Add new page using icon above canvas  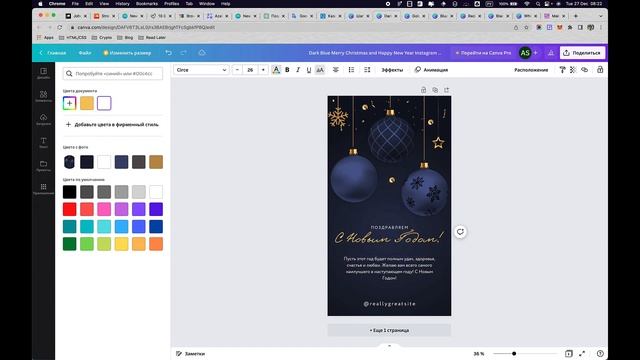pos(447,90)
